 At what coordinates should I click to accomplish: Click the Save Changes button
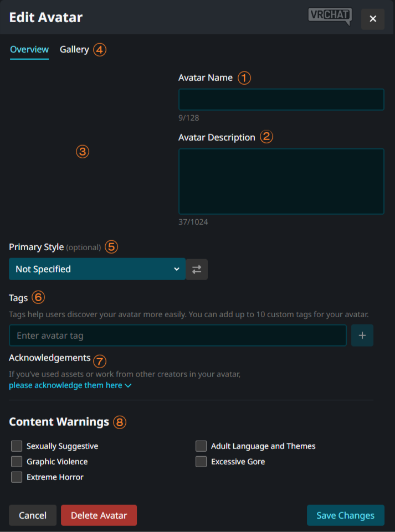pos(345,515)
